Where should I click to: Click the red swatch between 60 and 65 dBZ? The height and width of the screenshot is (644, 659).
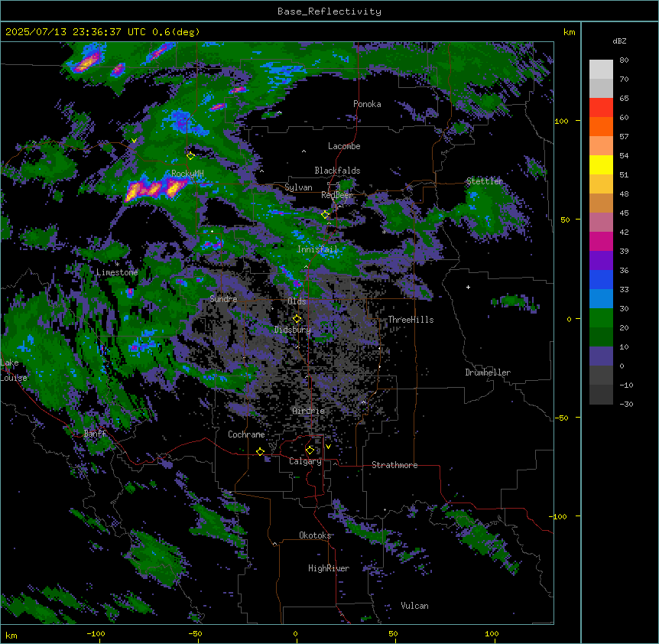click(x=601, y=108)
